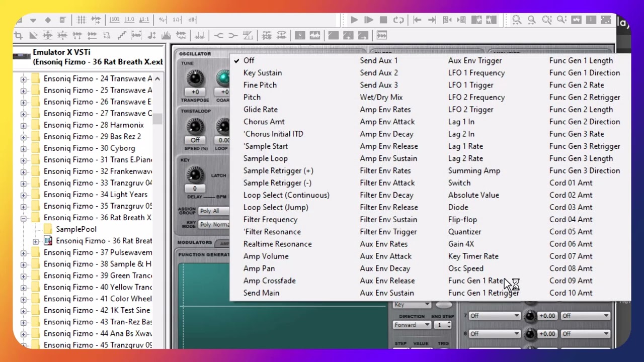Click the Stop transport icon
Viewport: 644px width, 362px height.
(x=383, y=20)
